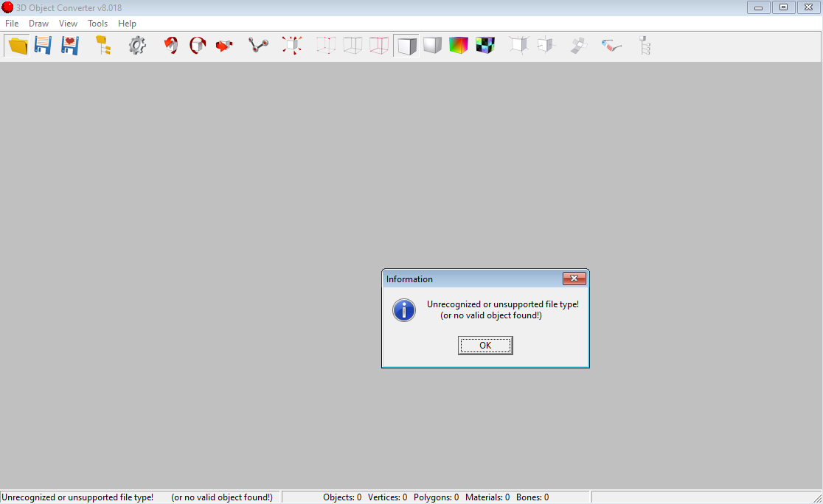Click the 'Unrecognized or unsupported file type!' dialog message
Screen dimensions: 823x504
coord(503,304)
